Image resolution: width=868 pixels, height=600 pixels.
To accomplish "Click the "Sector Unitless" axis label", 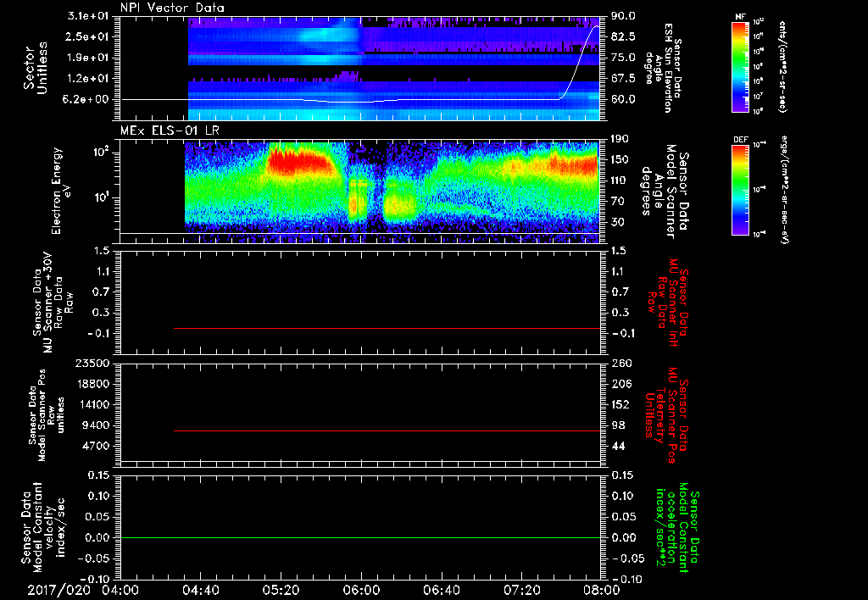I will [36, 68].
